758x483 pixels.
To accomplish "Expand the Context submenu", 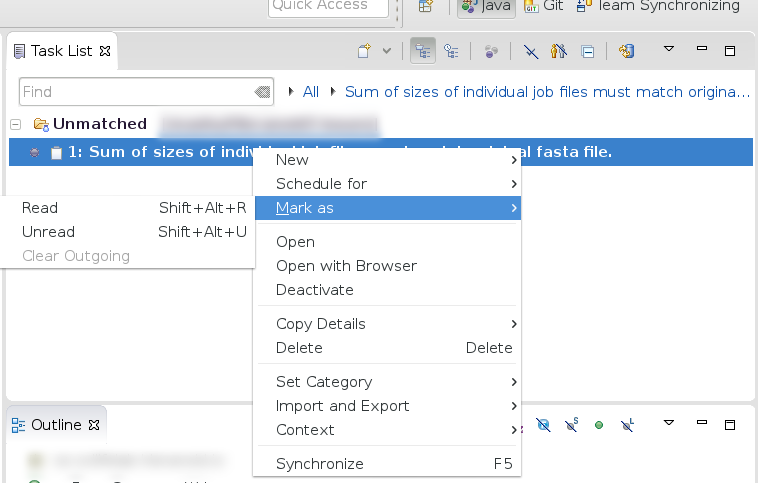I will point(388,430).
